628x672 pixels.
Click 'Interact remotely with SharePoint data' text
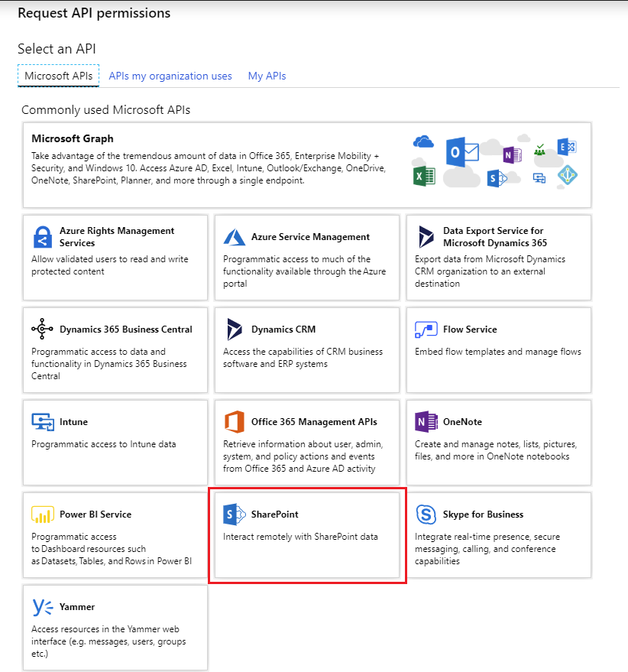(300, 537)
